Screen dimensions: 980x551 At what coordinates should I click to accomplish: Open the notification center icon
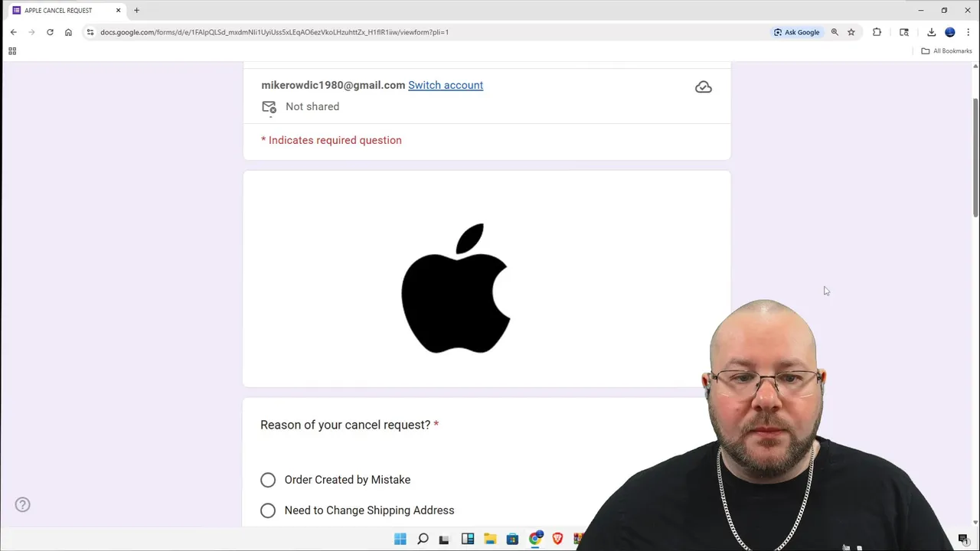963,540
